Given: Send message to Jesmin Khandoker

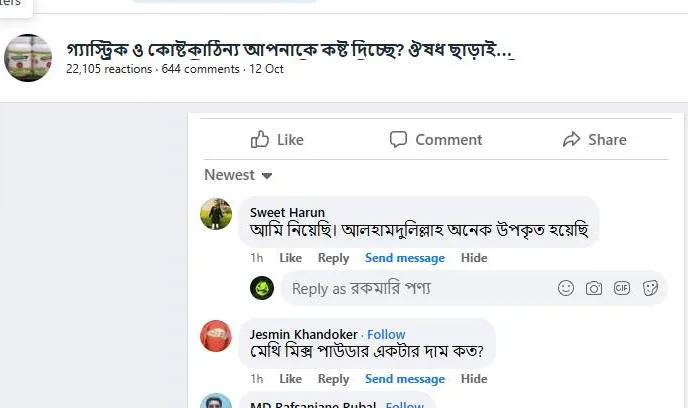Looking at the screenshot, I should (x=405, y=379).
